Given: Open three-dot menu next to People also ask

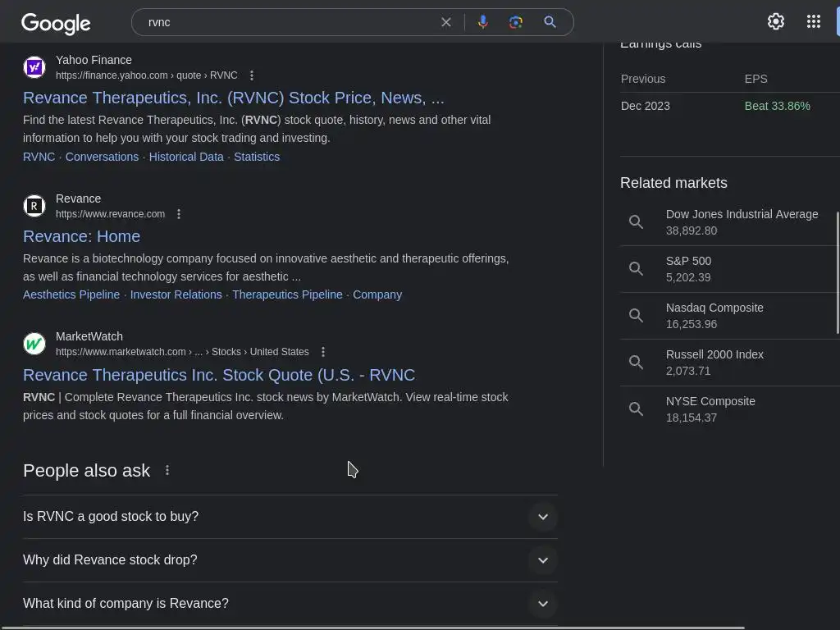Looking at the screenshot, I should [167, 470].
